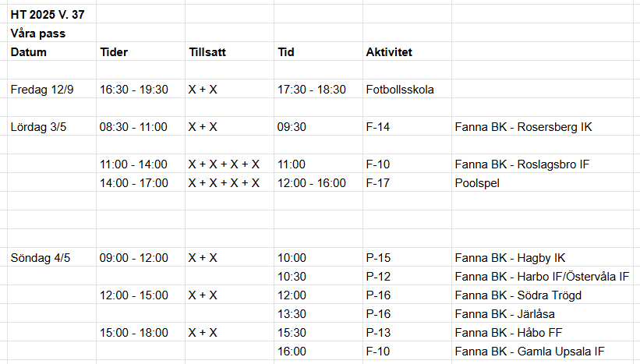640x364 pixels.
Task: Select the "Fanna BK - Hagby IK" match cell
Action: (511, 258)
